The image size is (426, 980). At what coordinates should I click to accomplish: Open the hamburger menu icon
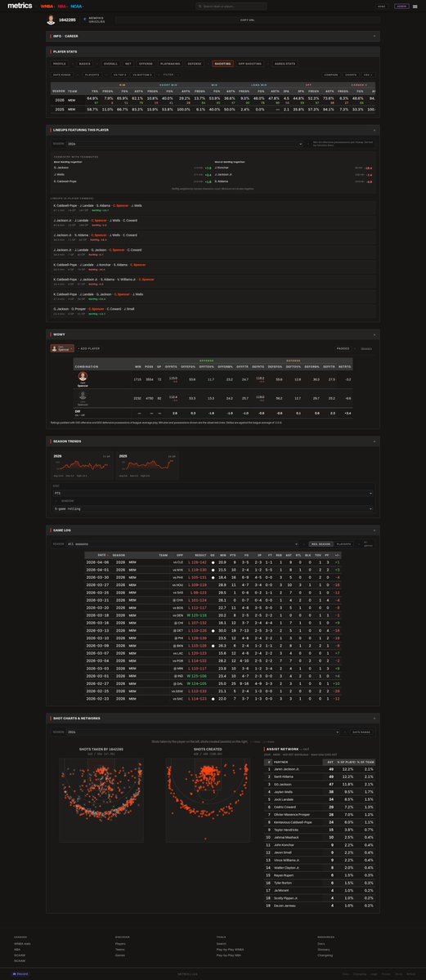tap(415, 7)
